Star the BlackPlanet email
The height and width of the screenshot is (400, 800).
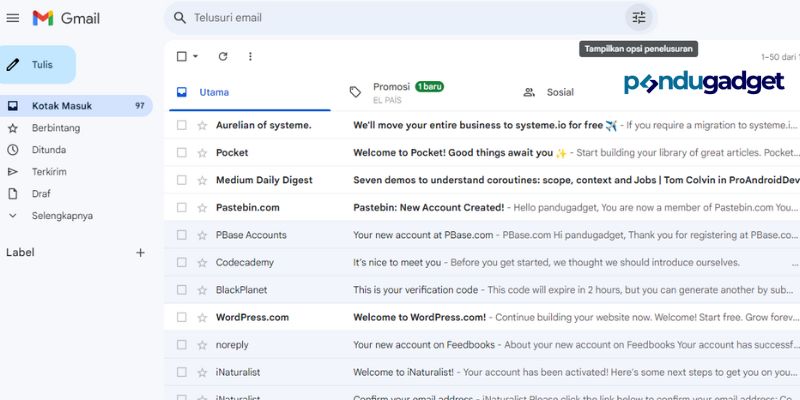click(x=203, y=290)
